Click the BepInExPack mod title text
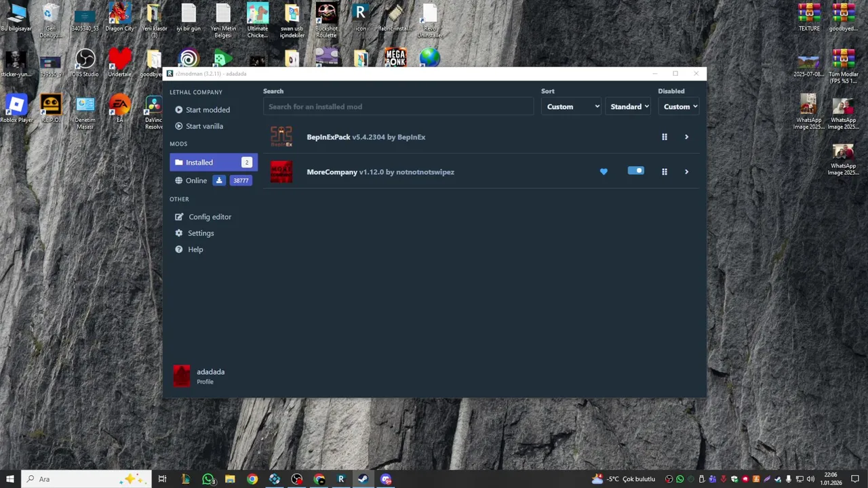 (328, 137)
